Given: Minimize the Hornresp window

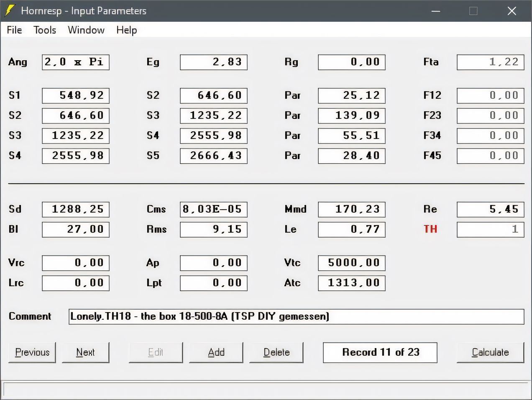Looking at the screenshot, I should [x=436, y=11].
